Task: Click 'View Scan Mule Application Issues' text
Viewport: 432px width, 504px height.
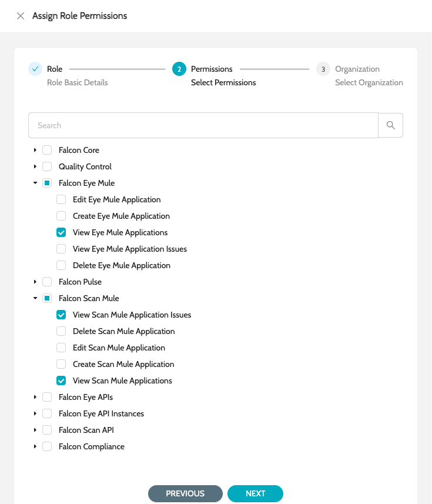Action: pyautogui.click(x=132, y=315)
